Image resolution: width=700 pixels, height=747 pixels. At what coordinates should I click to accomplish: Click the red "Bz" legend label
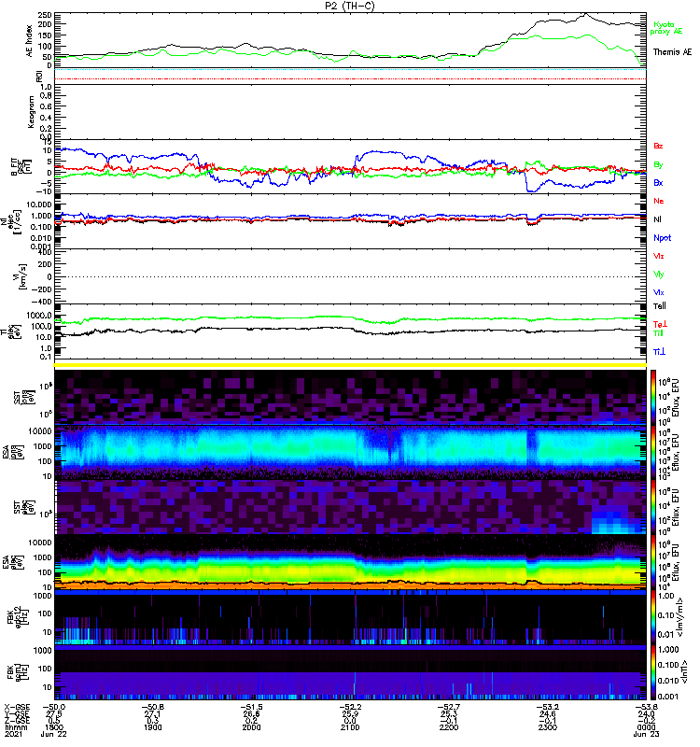click(658, 146)
